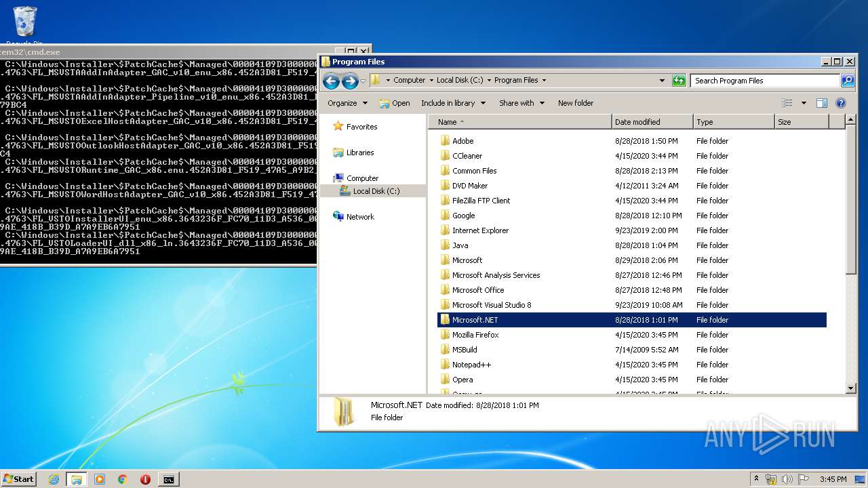Sort by the Size column header
The image size is (868, 488).
(x=802, y=122)
